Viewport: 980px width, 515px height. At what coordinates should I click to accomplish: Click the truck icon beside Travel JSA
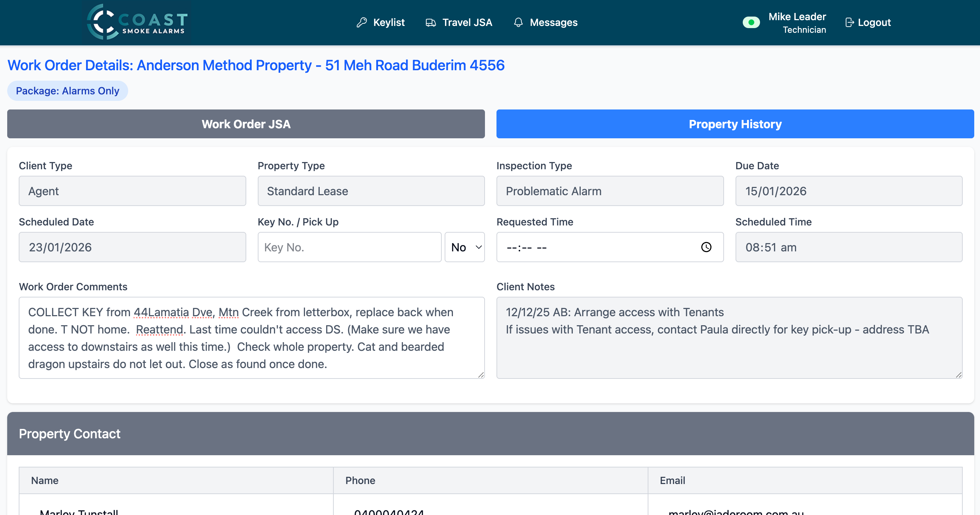[430, 22]
